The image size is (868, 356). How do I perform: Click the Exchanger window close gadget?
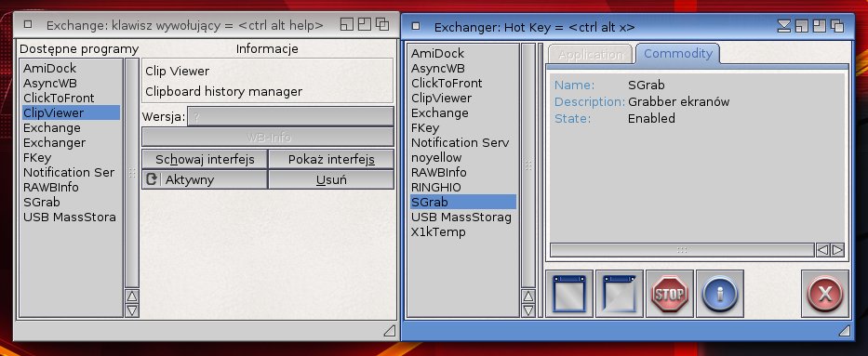point(416,26)
